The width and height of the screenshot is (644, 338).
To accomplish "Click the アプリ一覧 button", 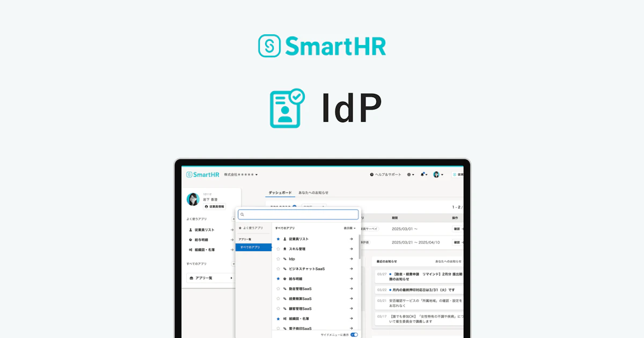I will tap(211, 278).
